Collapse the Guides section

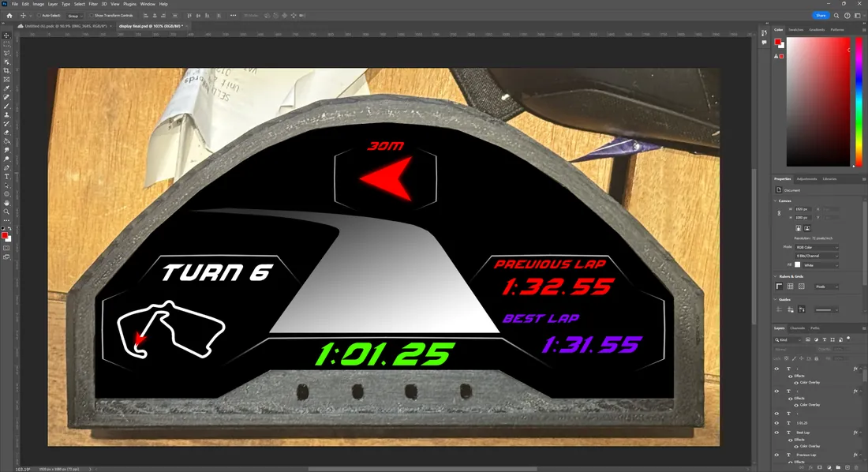(776, 299)
